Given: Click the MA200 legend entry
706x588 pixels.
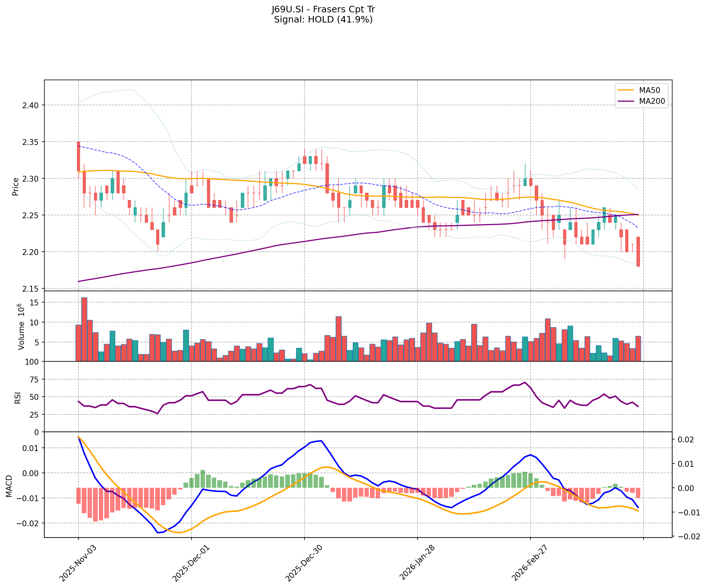Looking at the screenshot, I should tap(652, 101).
